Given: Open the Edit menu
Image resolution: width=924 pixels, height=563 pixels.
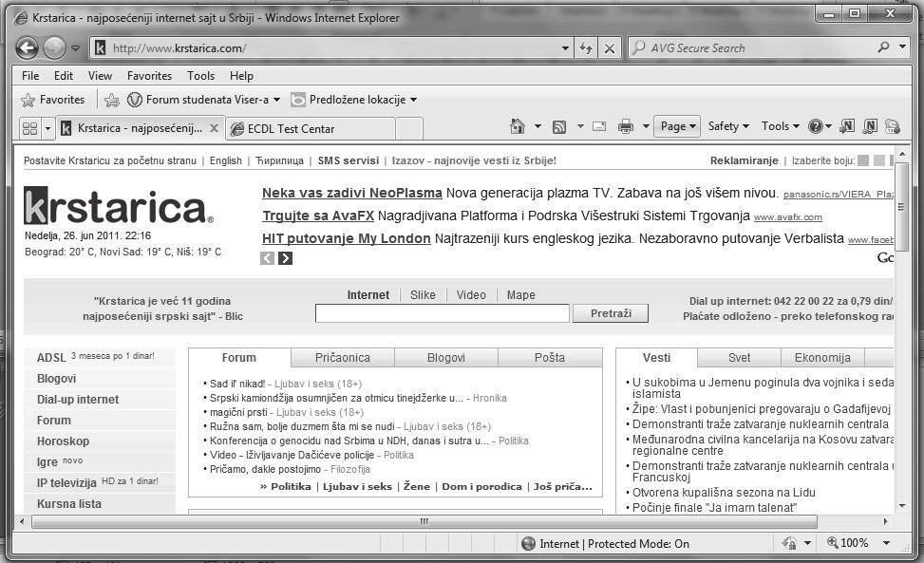Looking at the screenshot, I should click(64, 75).
